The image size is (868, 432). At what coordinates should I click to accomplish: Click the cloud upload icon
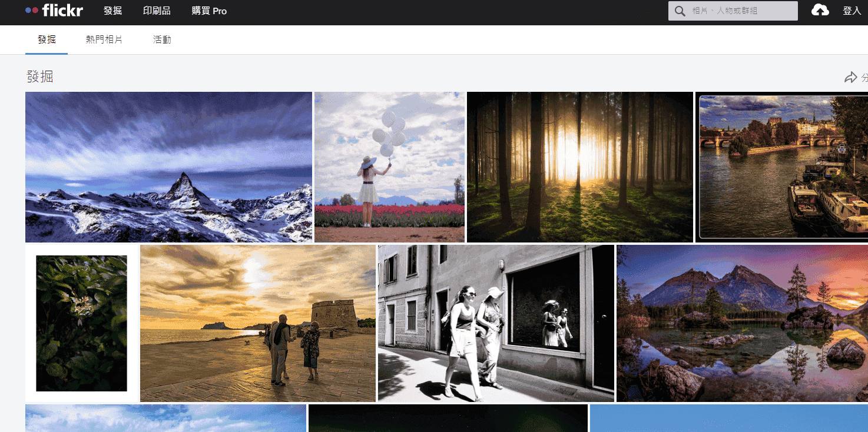820,11
